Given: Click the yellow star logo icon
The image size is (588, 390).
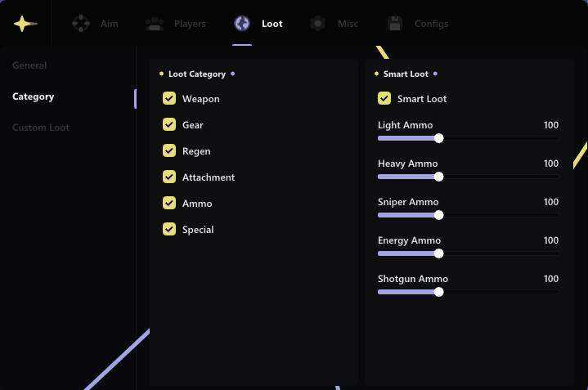Looking at the screenshot, I should [25, 24].
